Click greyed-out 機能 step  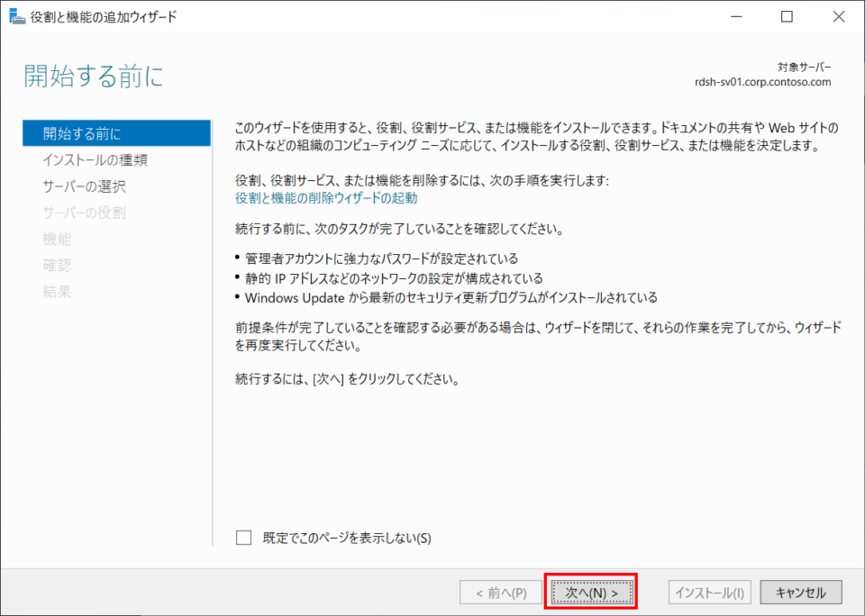tap(57, 239)
